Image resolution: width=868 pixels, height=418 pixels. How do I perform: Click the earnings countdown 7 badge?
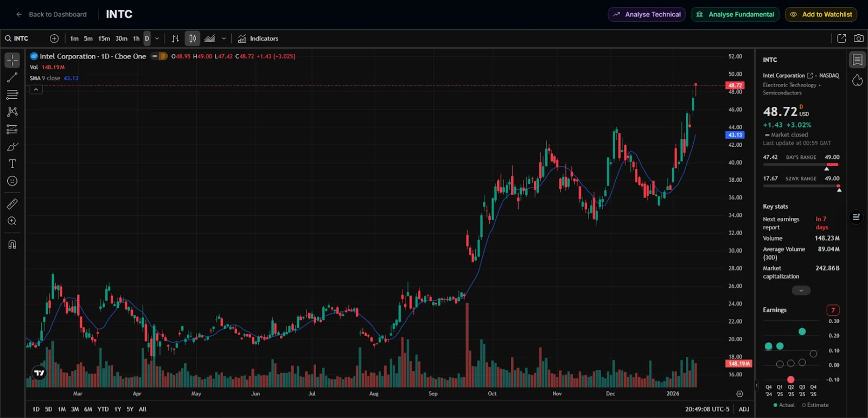pos(833,310)
